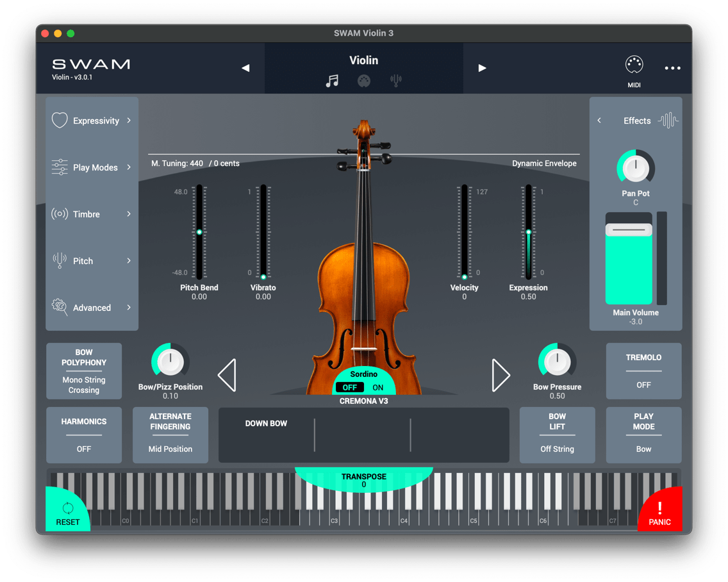728x582 pixels.
Task: Expand the Expressivity chevron
Action: (x=129, y=121)
